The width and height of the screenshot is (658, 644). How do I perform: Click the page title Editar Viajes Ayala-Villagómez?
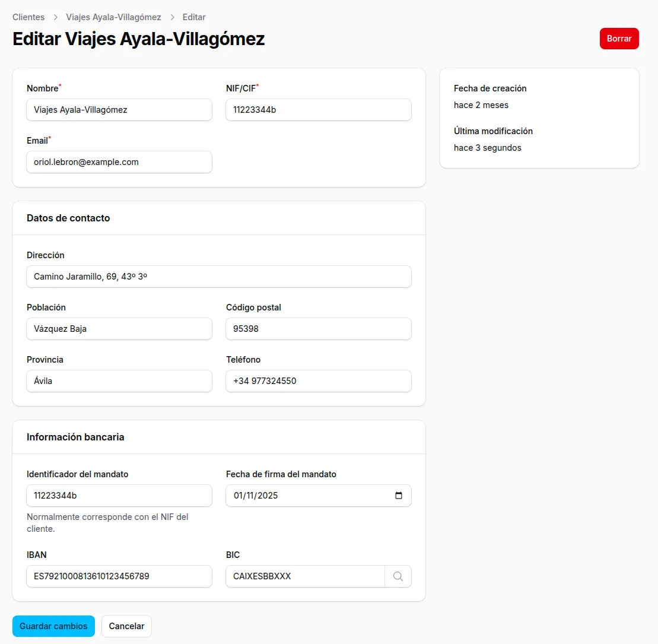tap(138, 39)
